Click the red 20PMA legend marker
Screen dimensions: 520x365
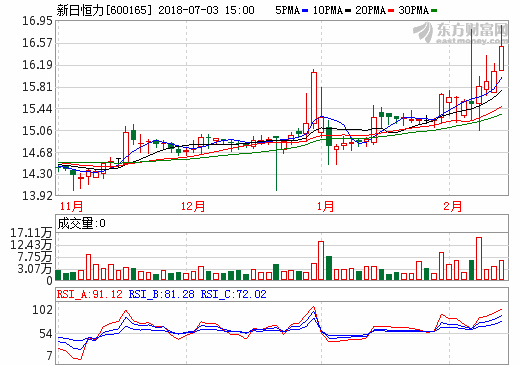[x=391, y=11]
